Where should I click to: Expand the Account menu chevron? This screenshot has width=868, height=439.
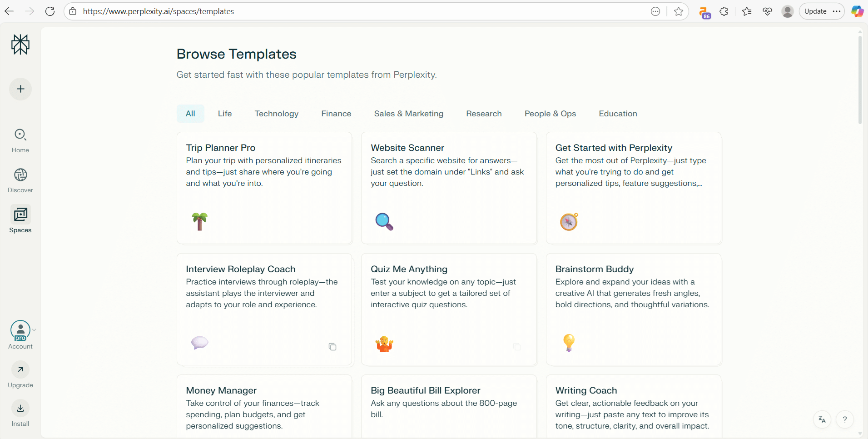(x=34, y=330)
